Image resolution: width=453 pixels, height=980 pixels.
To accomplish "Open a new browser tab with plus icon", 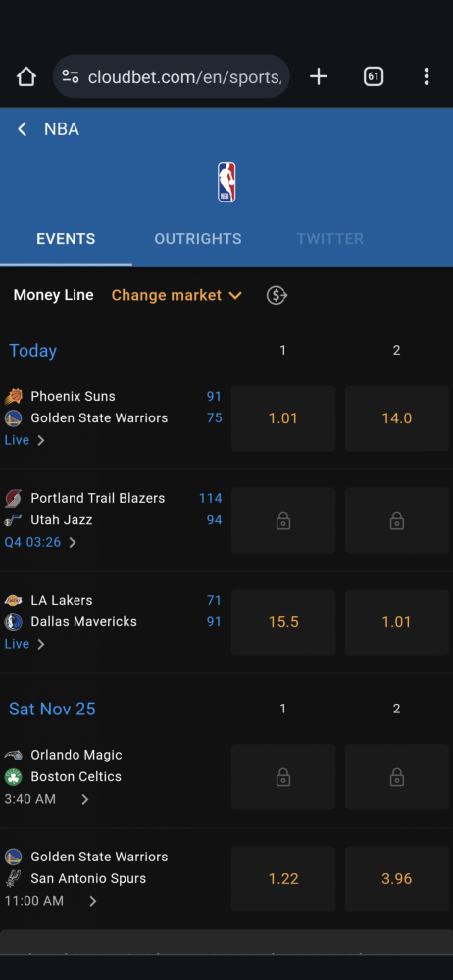I will 319,76.
